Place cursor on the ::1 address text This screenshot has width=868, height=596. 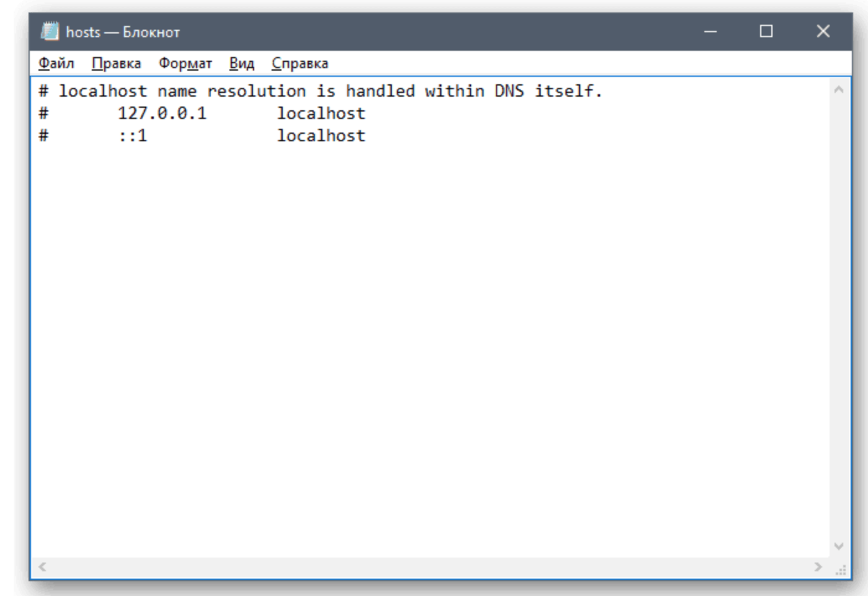pos(133,136)
